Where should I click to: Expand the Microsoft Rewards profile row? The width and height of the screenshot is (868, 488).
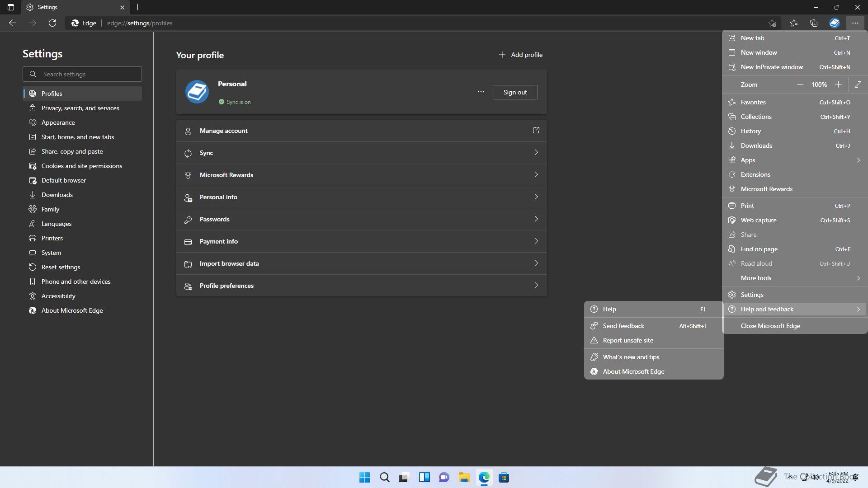[362, 175]
